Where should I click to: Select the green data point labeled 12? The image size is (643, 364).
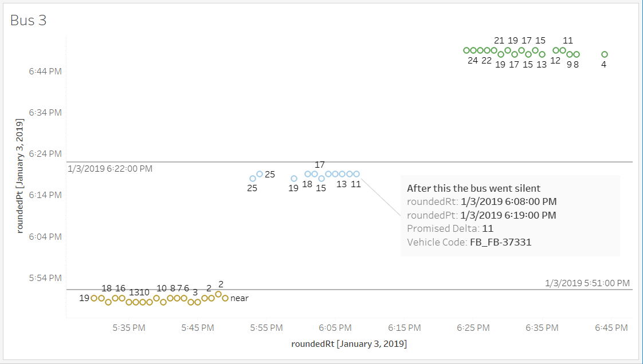(x=556, y=50)
